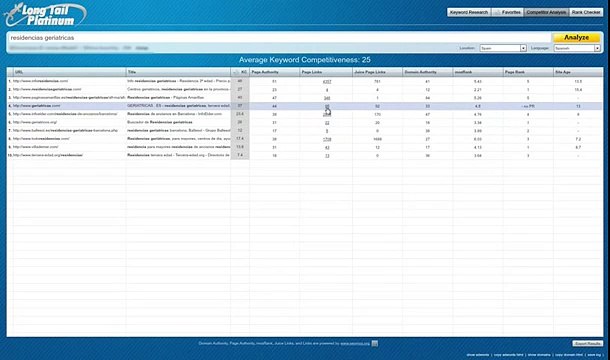This screenshot has height=360, width=610.
Task: Click KC value 17.4 in row 8
Action: coord(240,139)
